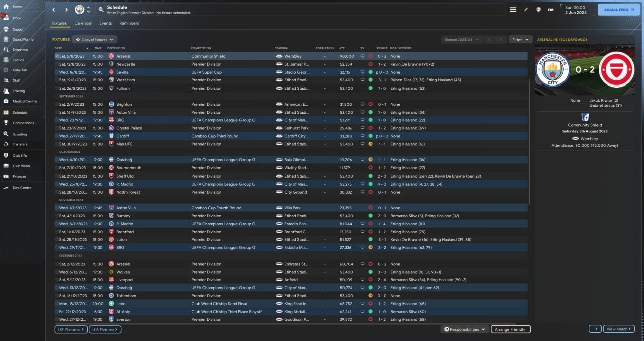Viewport: 644px width, 341px height.
Task: Open the Inbox with notification badge
Action: [6, 18]
